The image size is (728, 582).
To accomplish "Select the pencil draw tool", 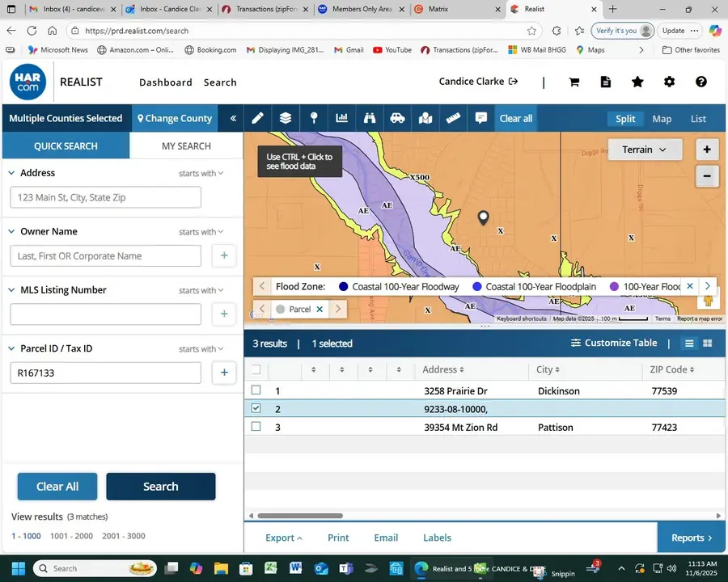I will tap(257, 118).
